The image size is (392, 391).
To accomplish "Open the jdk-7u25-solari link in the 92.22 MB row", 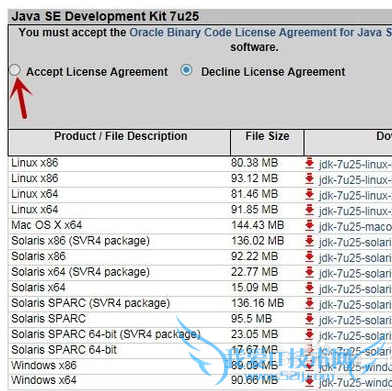I will (355, 258).
